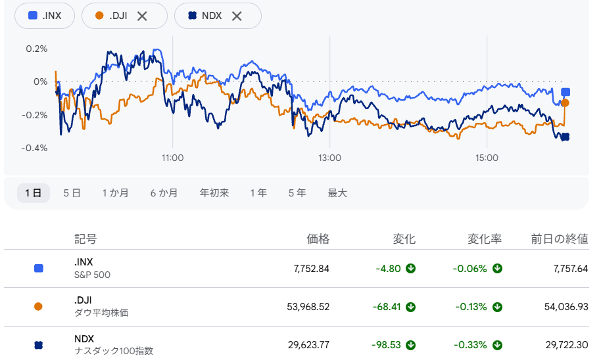Click the 15:00 axis label
Screen dimensions: 601x364
tap(487, 158)
